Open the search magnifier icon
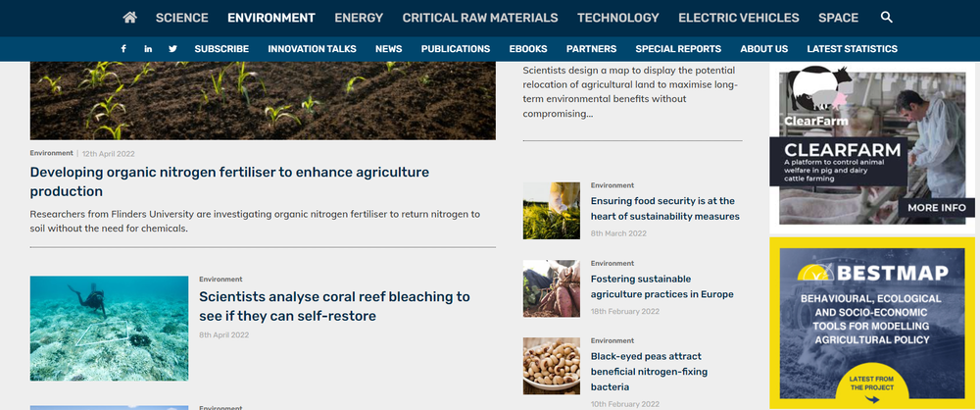The height and width of the screenshot is (410, 980). [886, 18]
